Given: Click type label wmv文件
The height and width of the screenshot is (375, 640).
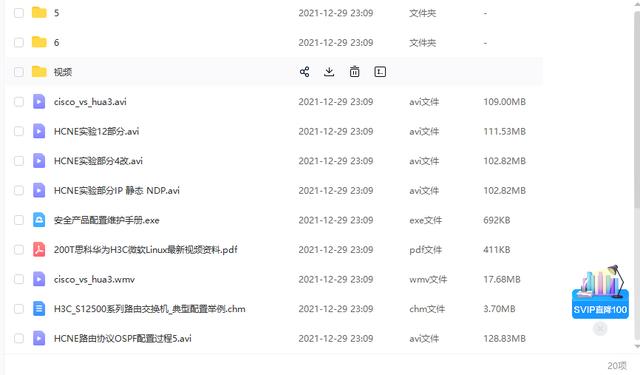Looking at the screenshot, I should (428, 280).
